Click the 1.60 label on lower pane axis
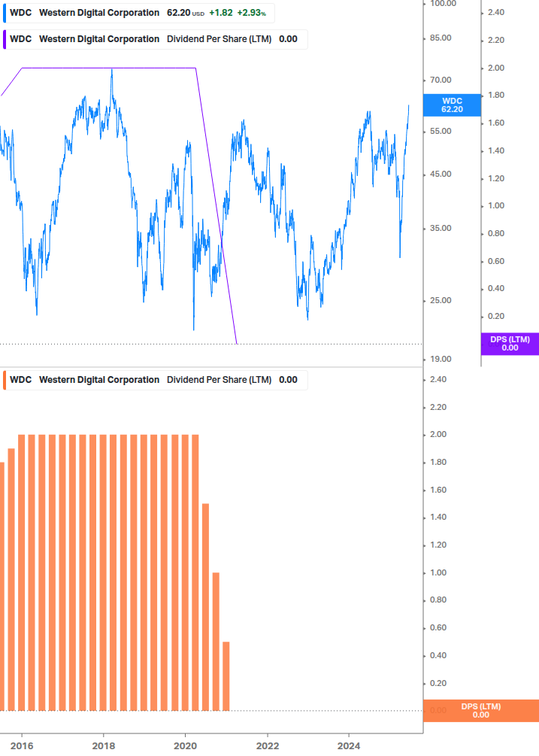 click(x=438, y=490)
